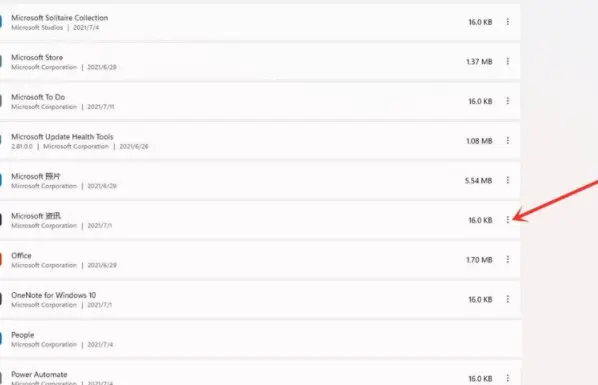
Task: Open three-dot menu for OneNote for Windows 10
Action: point(508,299)
